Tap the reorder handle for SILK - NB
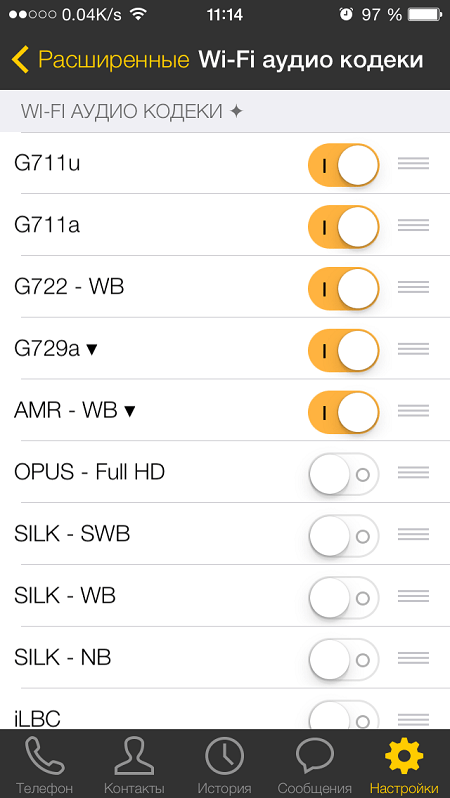 [x=413, y=658]
